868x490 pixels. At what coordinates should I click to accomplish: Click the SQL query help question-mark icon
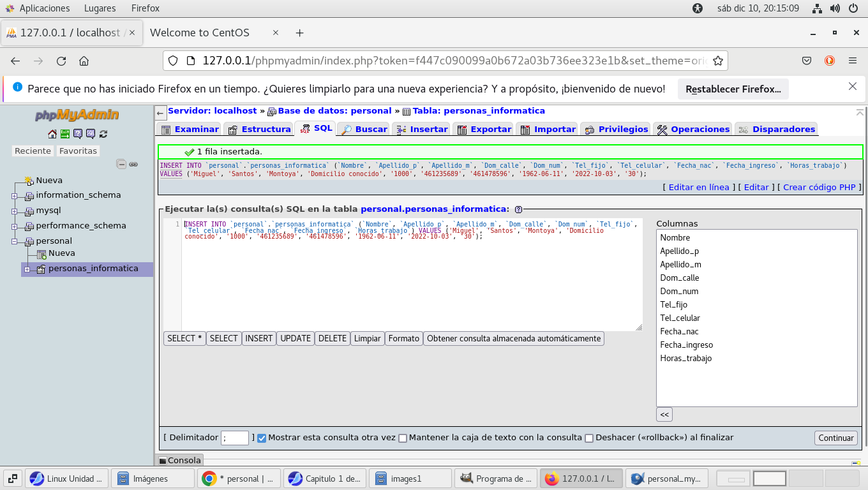(518, 209)
